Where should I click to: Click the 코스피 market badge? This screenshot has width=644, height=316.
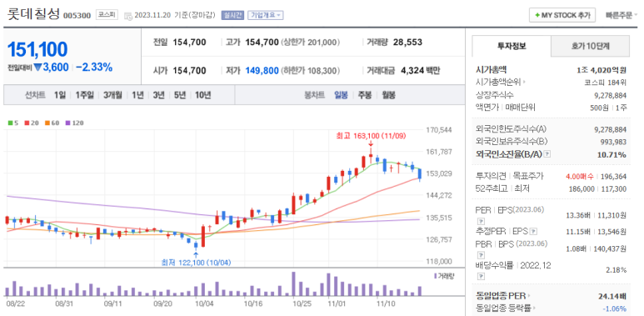tap(107, 15)
